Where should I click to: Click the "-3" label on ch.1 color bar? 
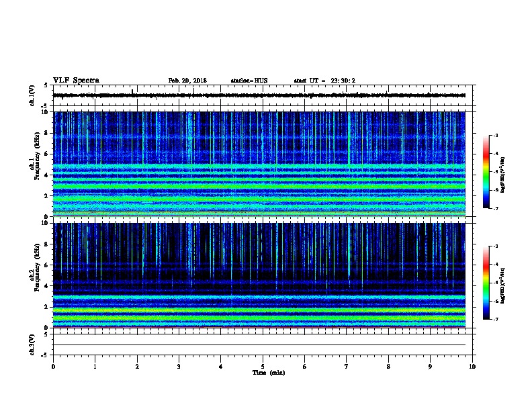tap(495, 136)
